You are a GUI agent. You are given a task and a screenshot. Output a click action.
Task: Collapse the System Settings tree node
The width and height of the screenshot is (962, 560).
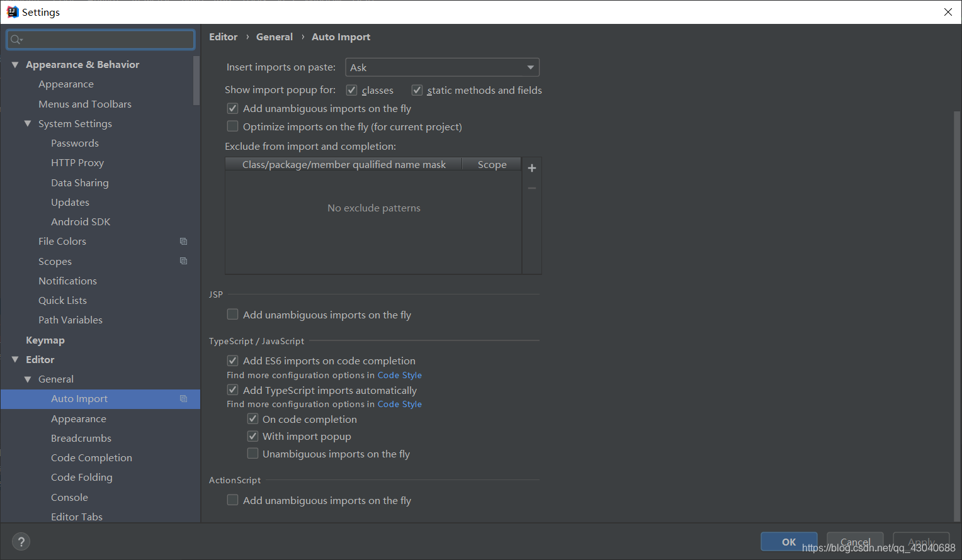[28, 124]
